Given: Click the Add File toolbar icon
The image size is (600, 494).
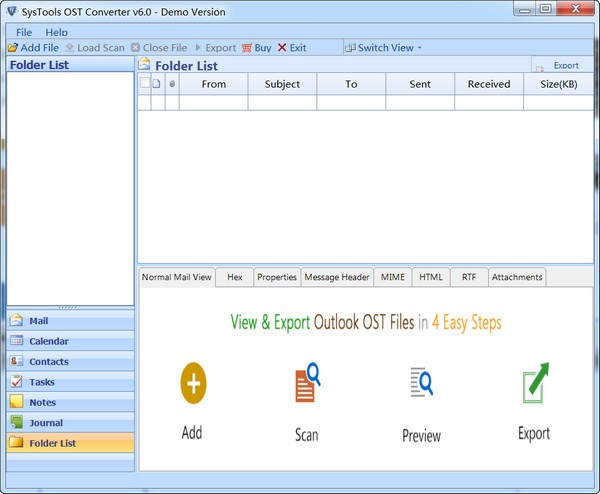Looking at the screenshot, I should (x=13, y=48).
